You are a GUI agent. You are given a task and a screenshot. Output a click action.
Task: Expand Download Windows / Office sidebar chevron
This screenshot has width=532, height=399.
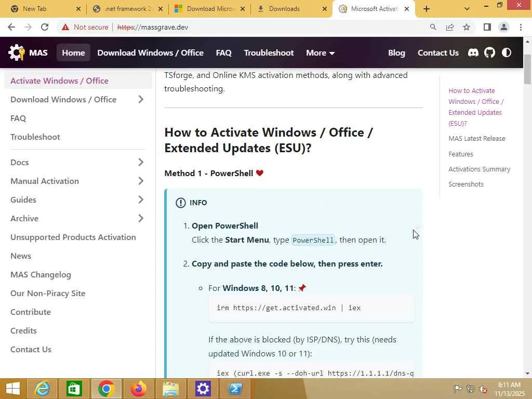coord(141,99)
